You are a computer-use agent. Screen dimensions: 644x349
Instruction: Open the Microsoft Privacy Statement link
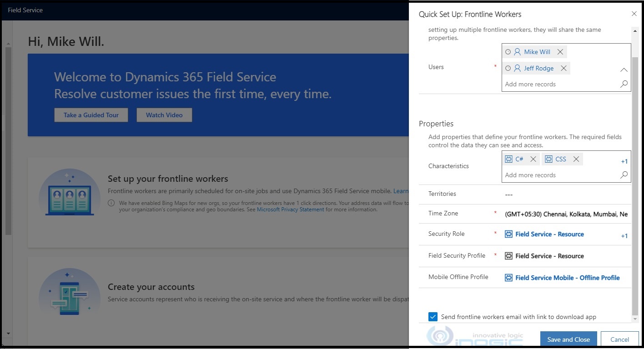(291, 209)
